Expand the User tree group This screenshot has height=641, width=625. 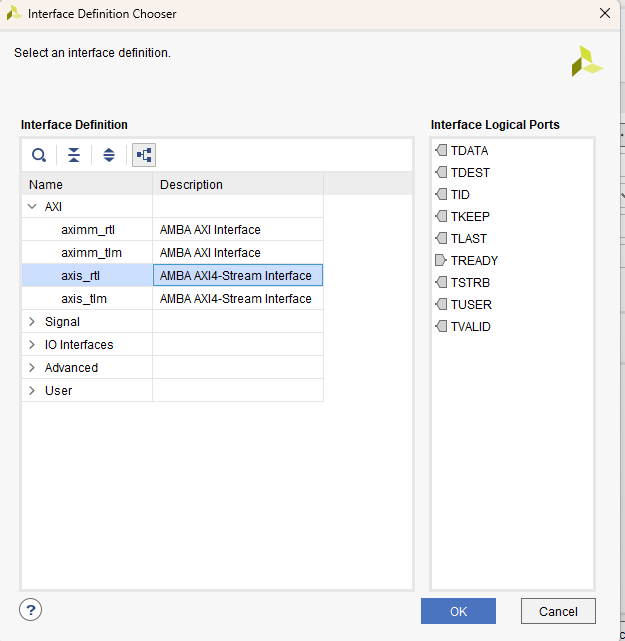[x=32, y=391]
